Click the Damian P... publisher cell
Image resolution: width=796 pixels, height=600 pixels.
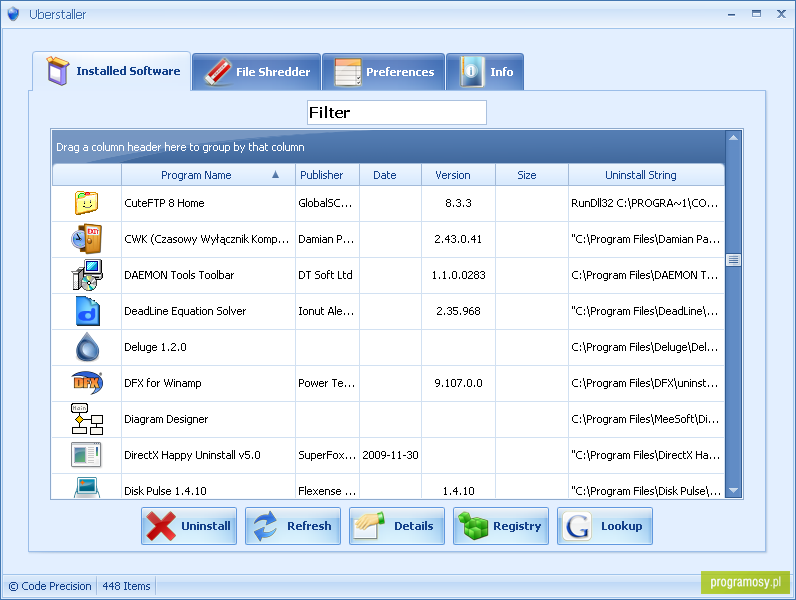click(327, 239)
